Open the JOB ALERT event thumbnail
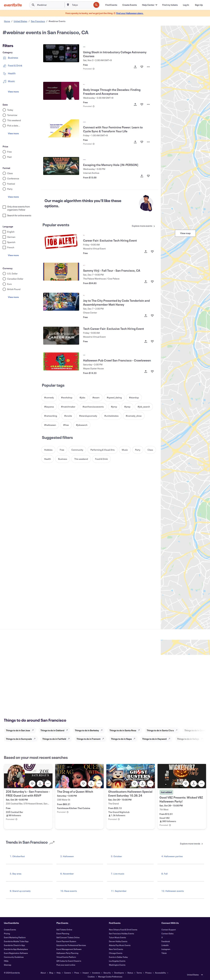Image resolution: width=210 pixels, height=980 pixels. 61,242
